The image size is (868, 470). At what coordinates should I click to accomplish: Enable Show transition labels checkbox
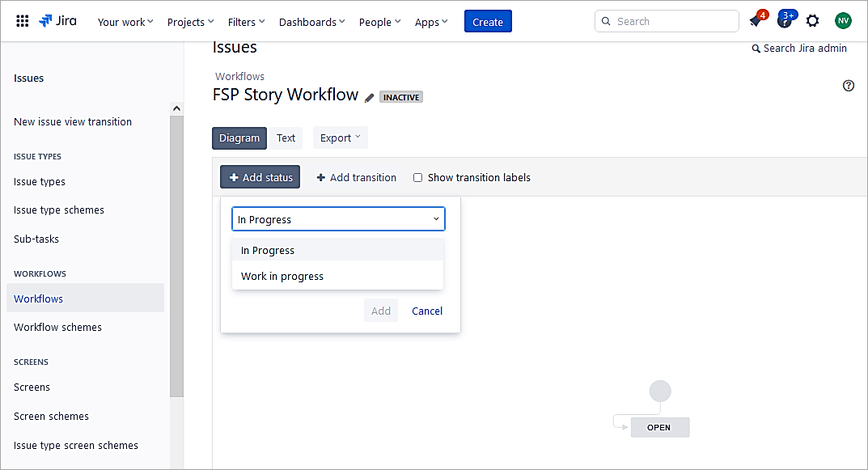(418, 178)
